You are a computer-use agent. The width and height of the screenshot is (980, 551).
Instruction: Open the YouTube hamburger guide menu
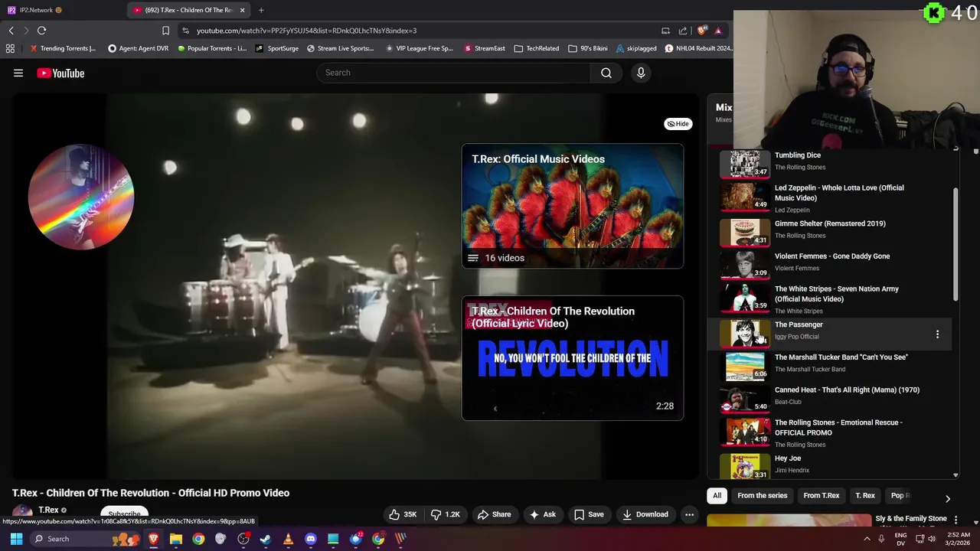pos(18,73)
